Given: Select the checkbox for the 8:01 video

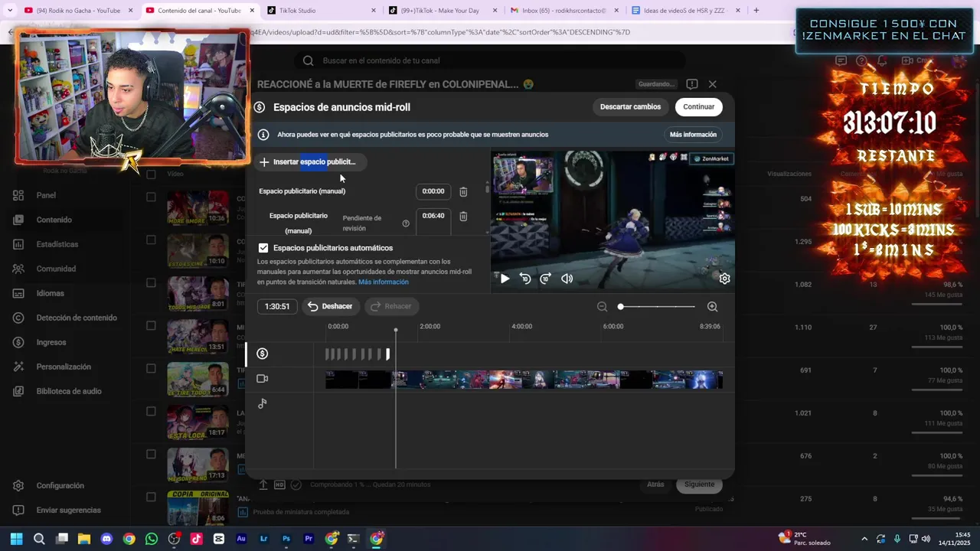Looking at the screenshot, I should (x=151, y=283).
